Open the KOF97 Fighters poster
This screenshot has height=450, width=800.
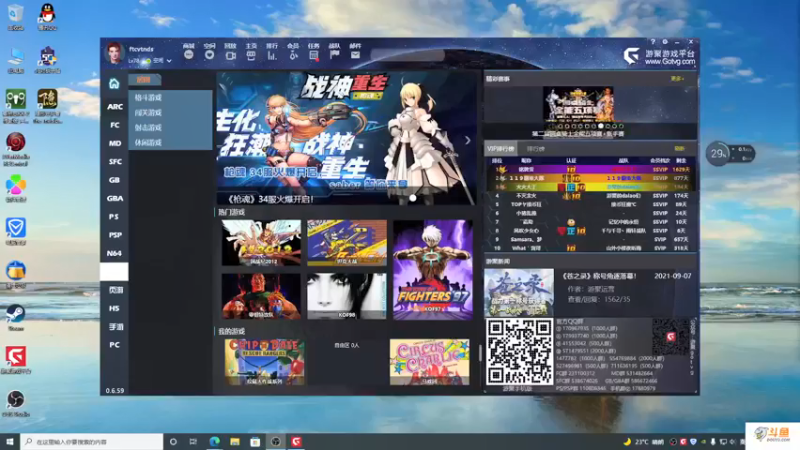433,269
